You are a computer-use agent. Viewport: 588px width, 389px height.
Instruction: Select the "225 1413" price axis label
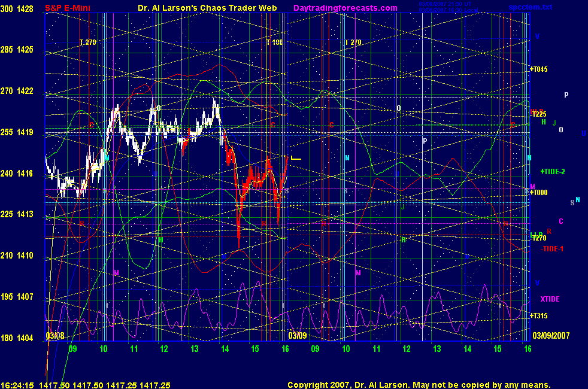click(17, 214)
